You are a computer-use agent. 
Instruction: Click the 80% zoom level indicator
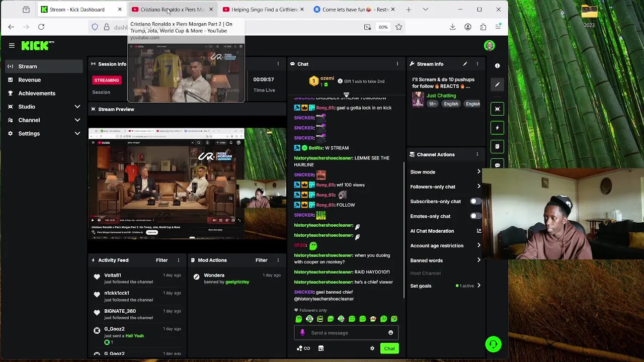pyautogui.click(x=383, y=27)
